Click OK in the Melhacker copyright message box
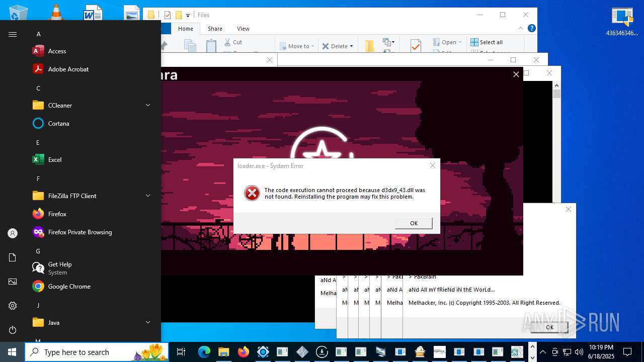Image resolution: width=644 pixels, height=362 pixels. click(549, 327)
